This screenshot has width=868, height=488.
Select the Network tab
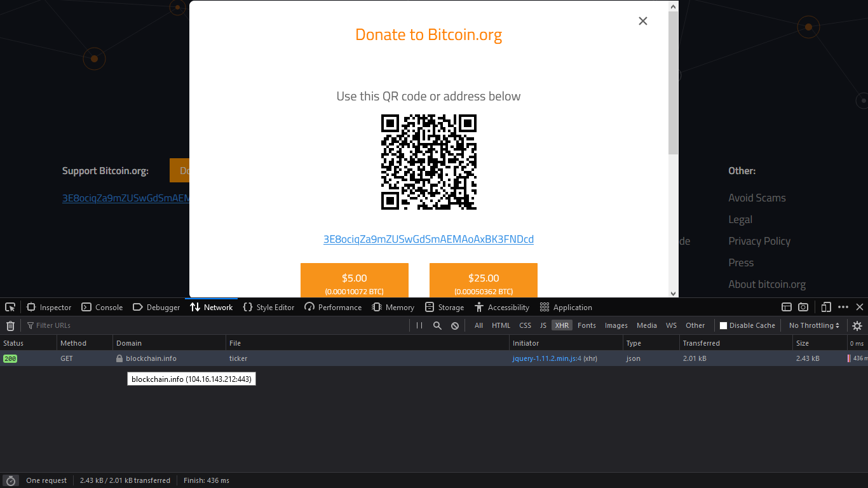tap(212, 307)
